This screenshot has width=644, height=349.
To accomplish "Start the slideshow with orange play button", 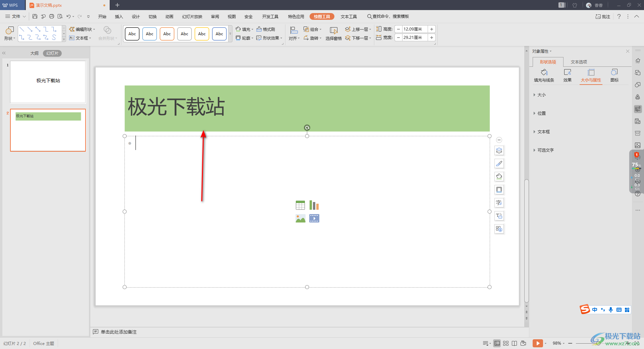I will coord(538,343).
